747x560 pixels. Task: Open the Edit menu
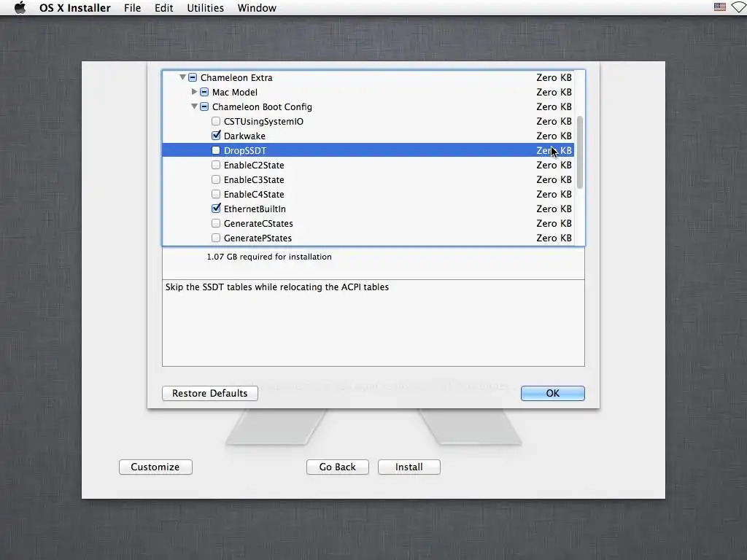click(x=163, y=7)
